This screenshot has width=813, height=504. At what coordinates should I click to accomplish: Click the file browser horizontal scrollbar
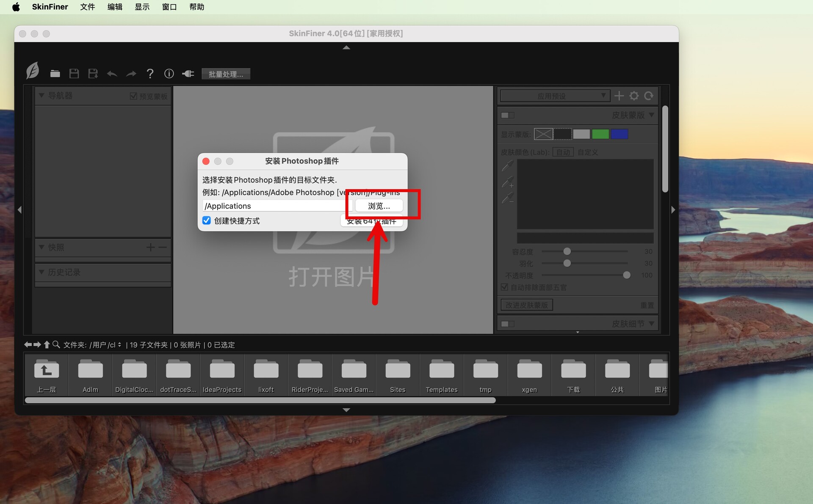(260, 400)
